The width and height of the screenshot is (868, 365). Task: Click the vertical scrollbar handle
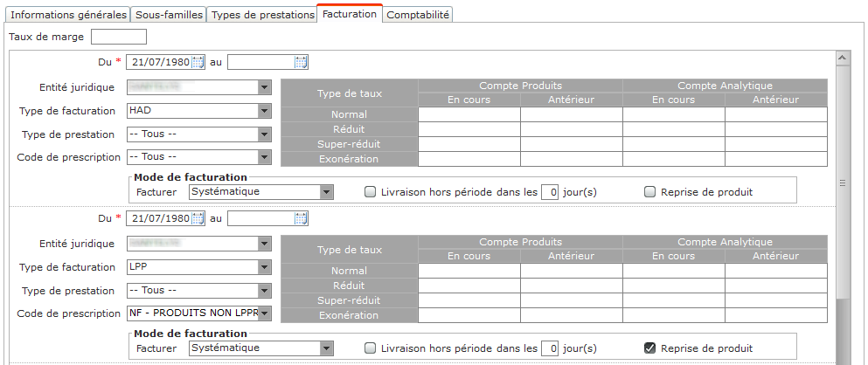pos(843,183)
